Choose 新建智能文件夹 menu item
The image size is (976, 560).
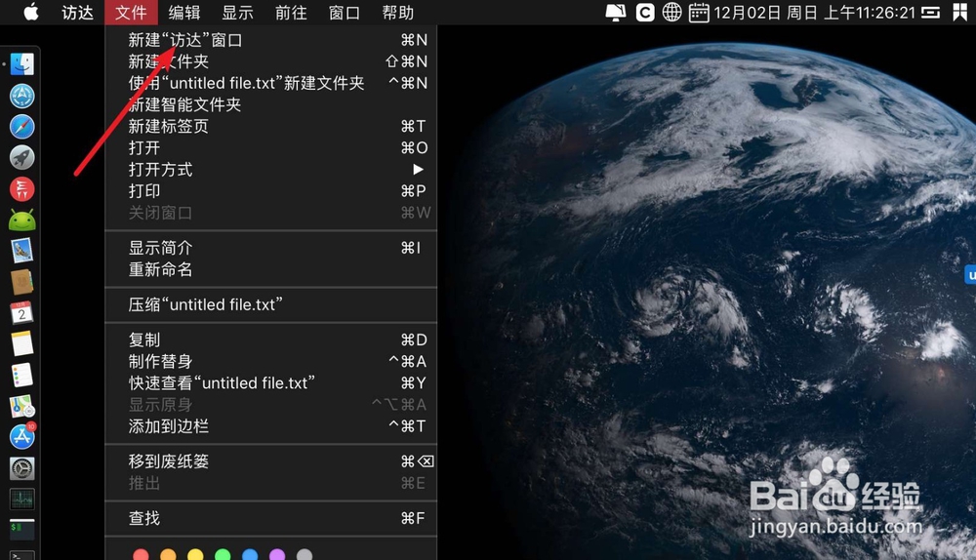point(270,104)
